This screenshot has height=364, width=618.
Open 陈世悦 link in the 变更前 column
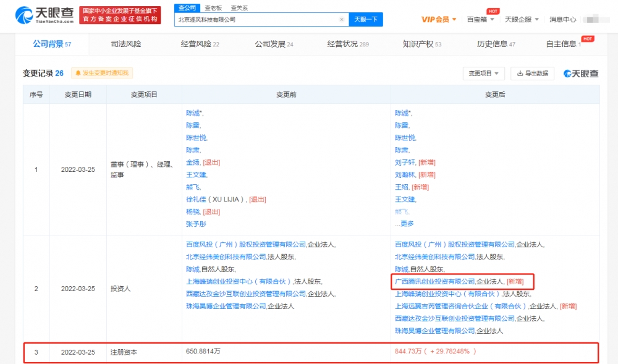pos(196,137)
